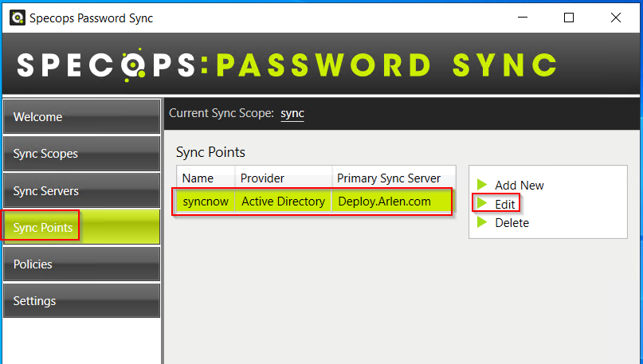
Task: Select the 'syncnow' name cell
Action: tap(206, 202)
